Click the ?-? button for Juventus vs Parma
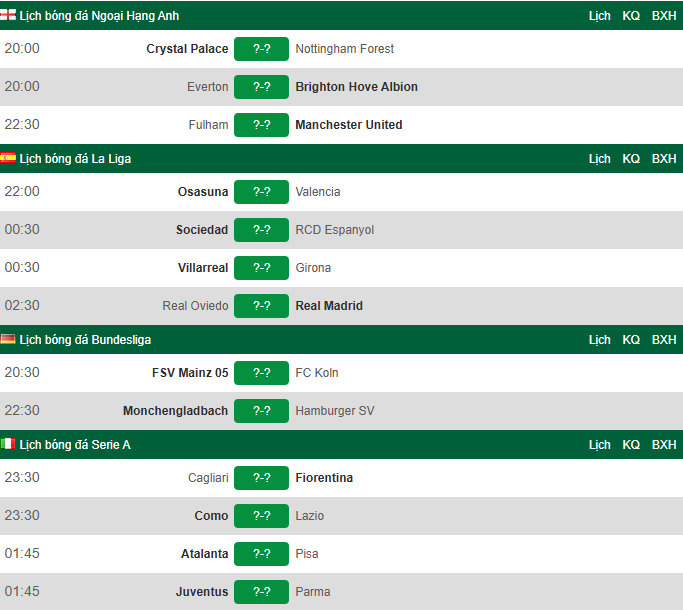 tap(261, 592)
